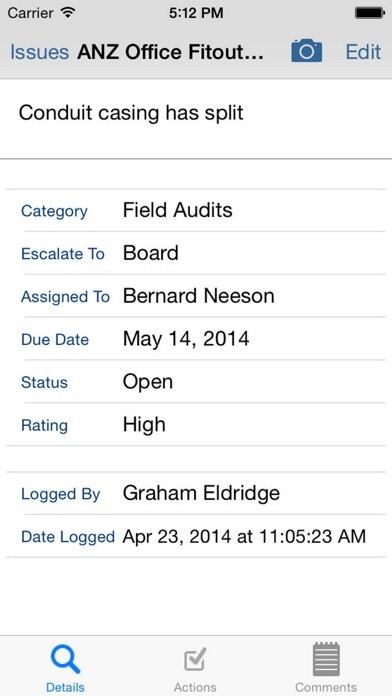This screenshot has width=392, height=696.
Task: Open the Details magnifier tab icon
Action: coord(65,660)
